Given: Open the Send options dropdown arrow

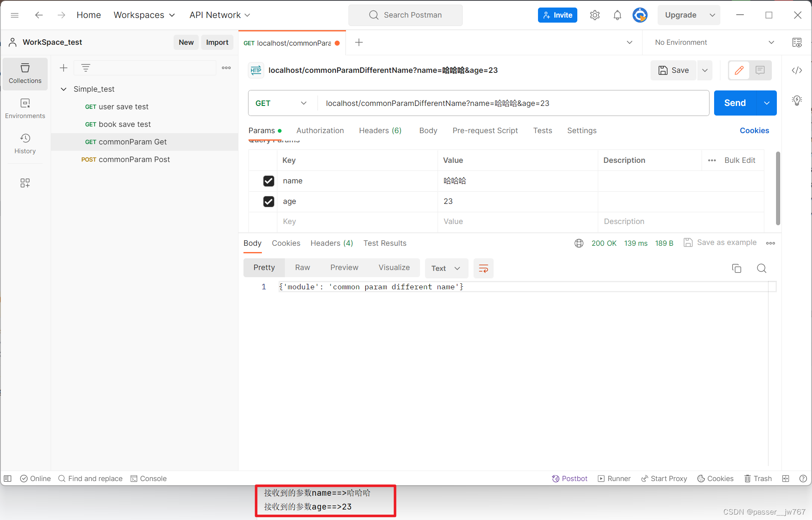Looking at the screenshot, I should pos(767,103).
